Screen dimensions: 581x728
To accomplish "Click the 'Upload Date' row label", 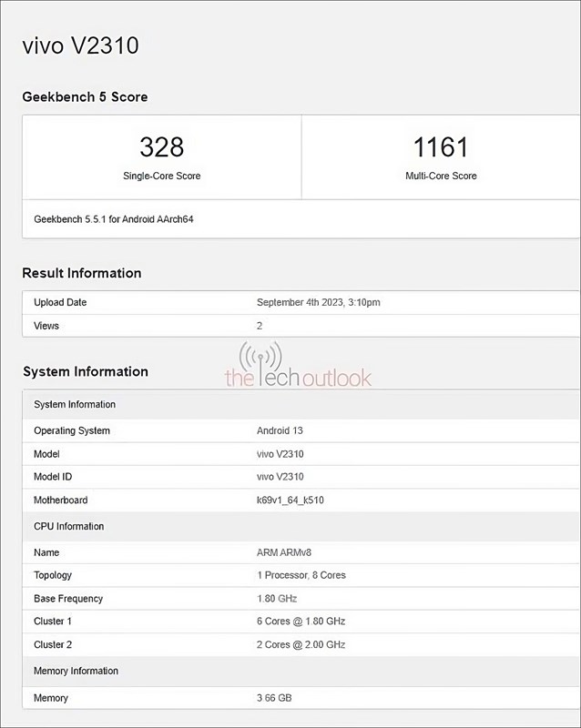I will tap(60, 302).
